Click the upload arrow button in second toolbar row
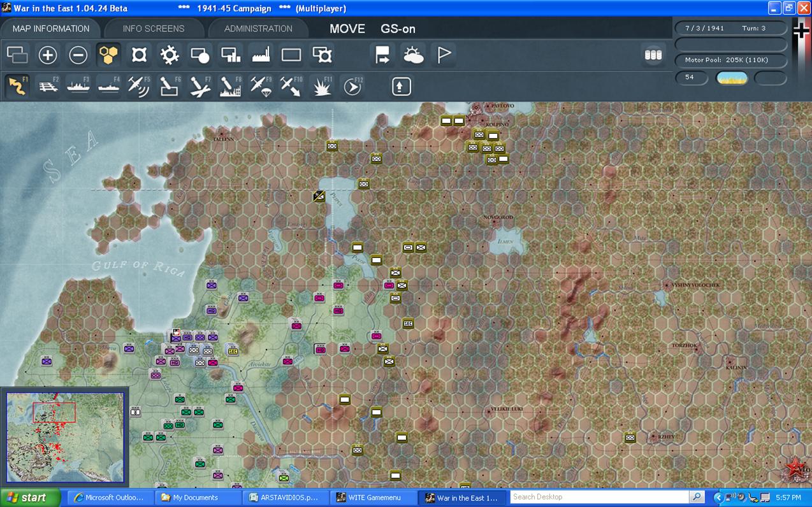 (x=401, y=86)
